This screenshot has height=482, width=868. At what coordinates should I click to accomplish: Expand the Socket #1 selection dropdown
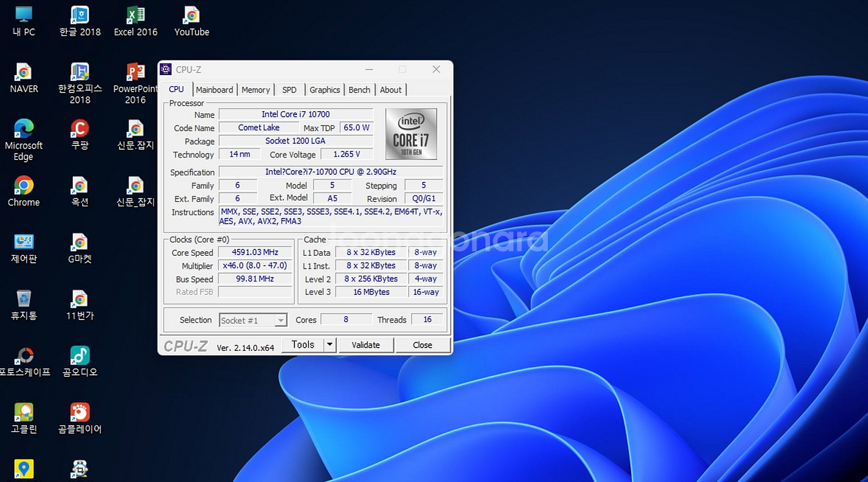point(280,320)
